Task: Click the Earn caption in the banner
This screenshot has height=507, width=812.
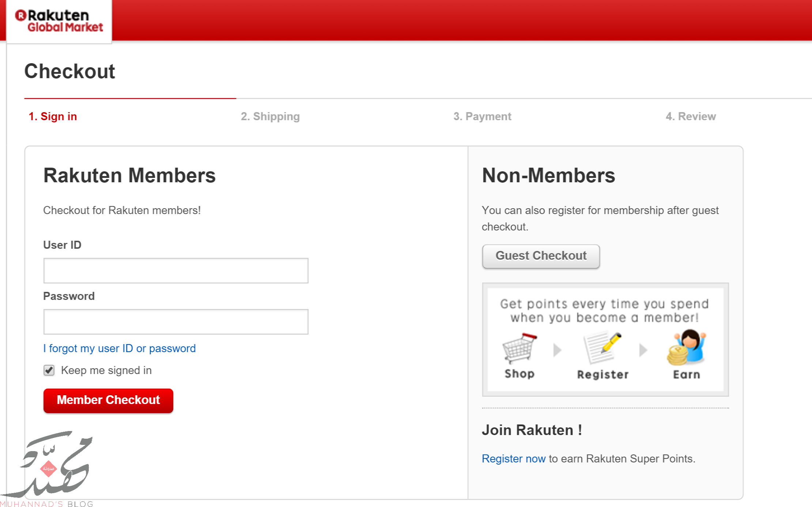Action: tap(686, 374)
